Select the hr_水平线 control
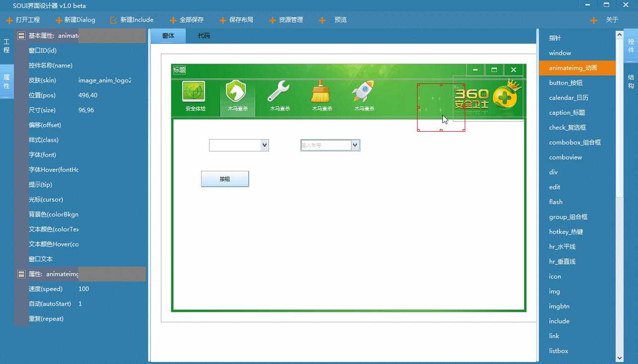The height and width of the screenshot is (364, 638). [x=577, y=247]
